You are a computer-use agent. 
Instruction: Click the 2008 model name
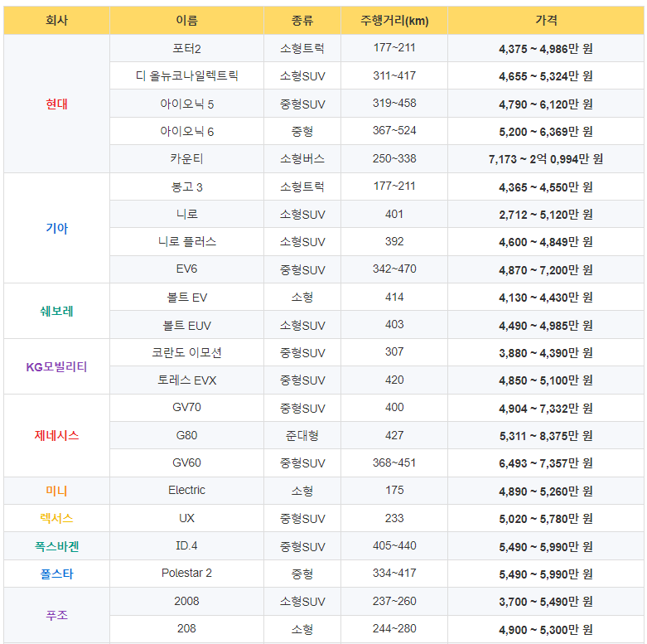[x=186, y=601]
